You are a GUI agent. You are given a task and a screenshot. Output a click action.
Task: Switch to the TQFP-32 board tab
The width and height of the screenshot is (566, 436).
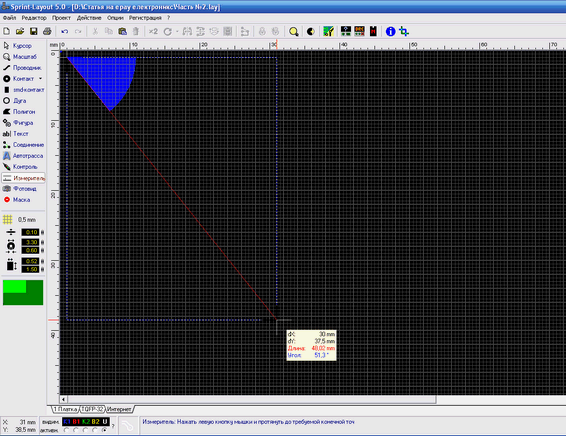[92, 409]
